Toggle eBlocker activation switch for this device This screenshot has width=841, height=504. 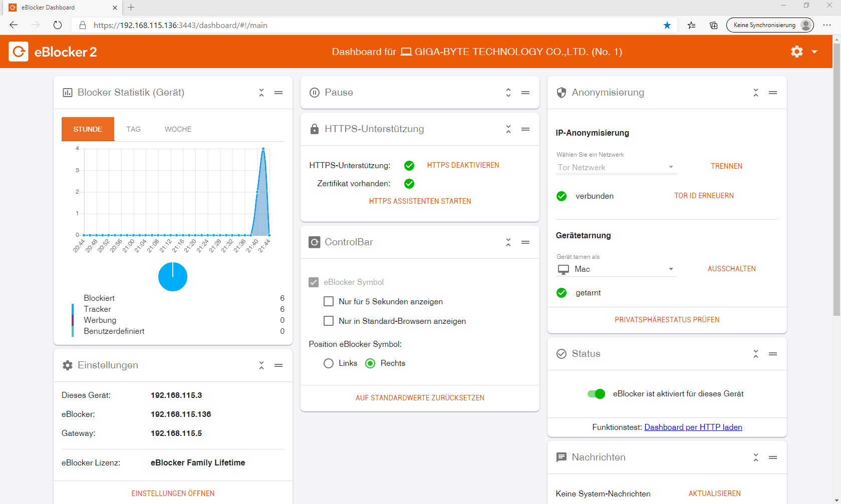(597, 394)
